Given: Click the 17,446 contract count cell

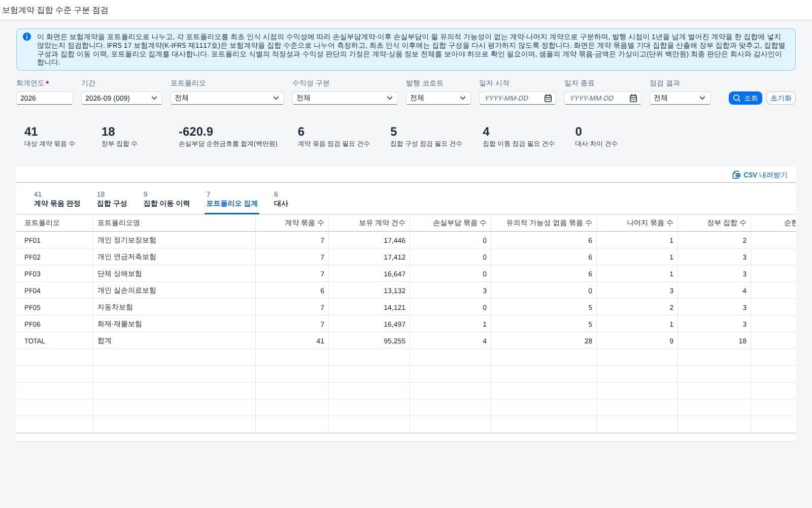Looking at the screenshot, I should 369,240.
